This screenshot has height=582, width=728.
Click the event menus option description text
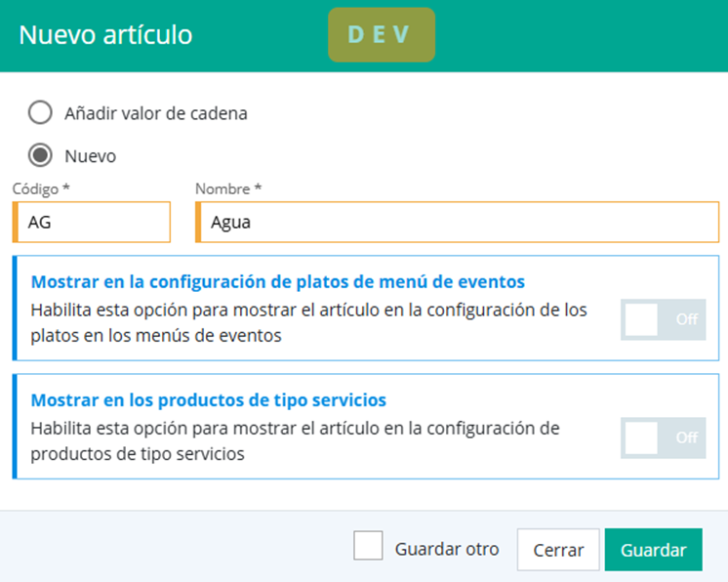(308, 323)
